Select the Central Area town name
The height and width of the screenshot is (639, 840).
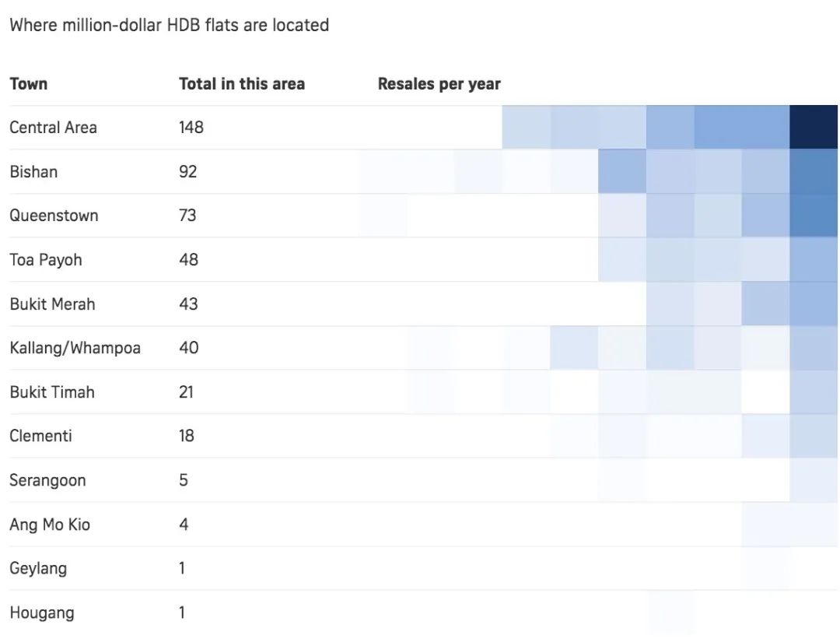[x=53, y=128]
